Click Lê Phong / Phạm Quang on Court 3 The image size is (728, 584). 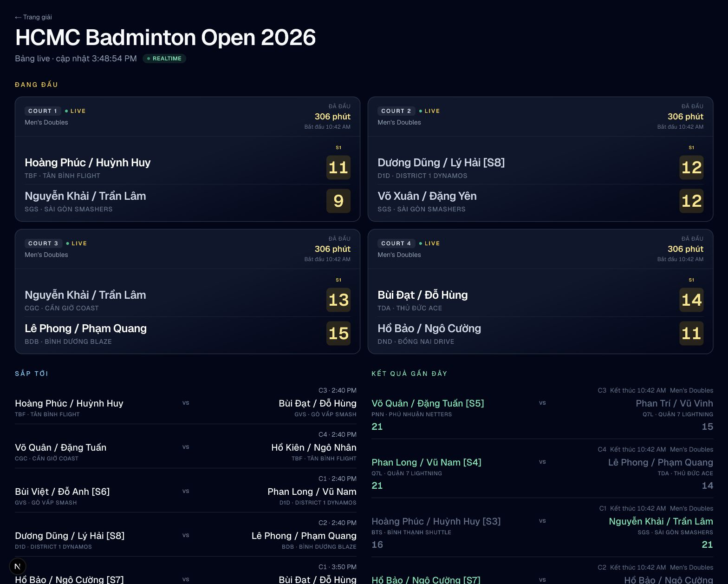(86, 328)
